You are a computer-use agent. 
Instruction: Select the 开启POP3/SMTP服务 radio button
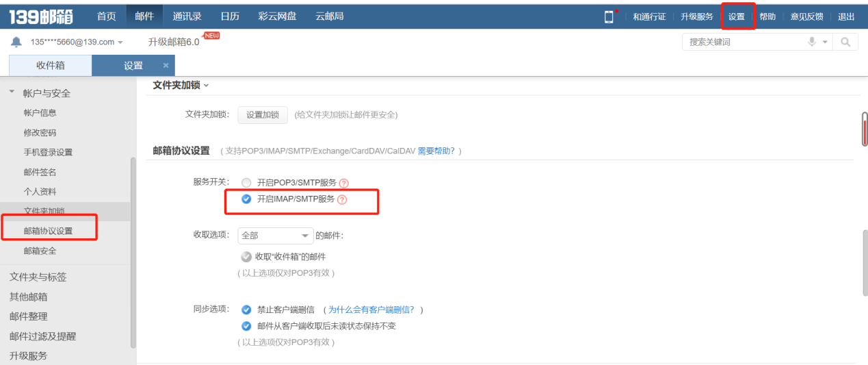(246, 183)
